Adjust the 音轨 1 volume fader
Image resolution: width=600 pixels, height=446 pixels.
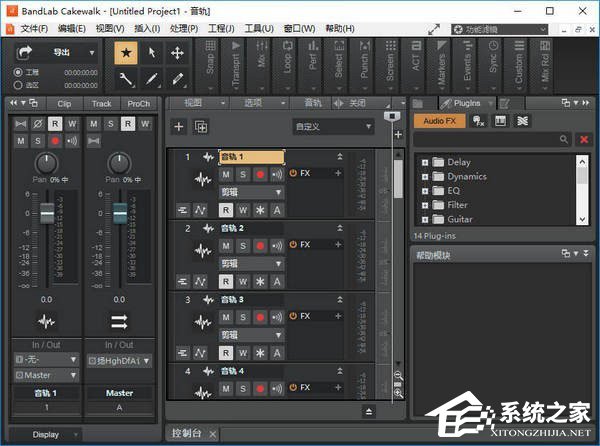coord(47,213)
